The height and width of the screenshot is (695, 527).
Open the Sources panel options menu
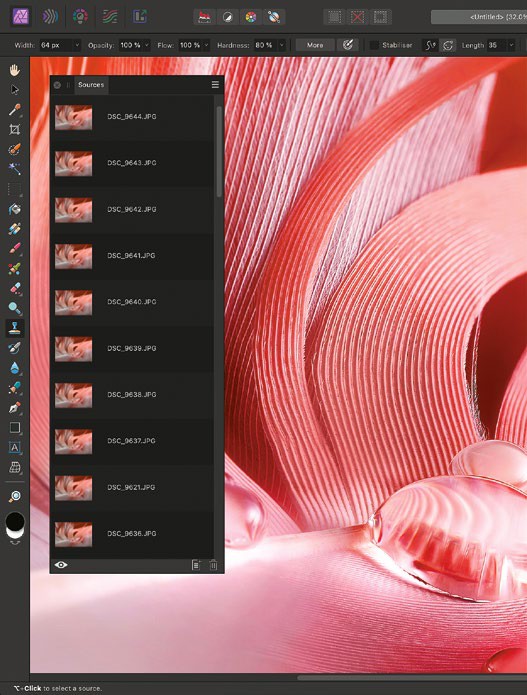(215, 85)
